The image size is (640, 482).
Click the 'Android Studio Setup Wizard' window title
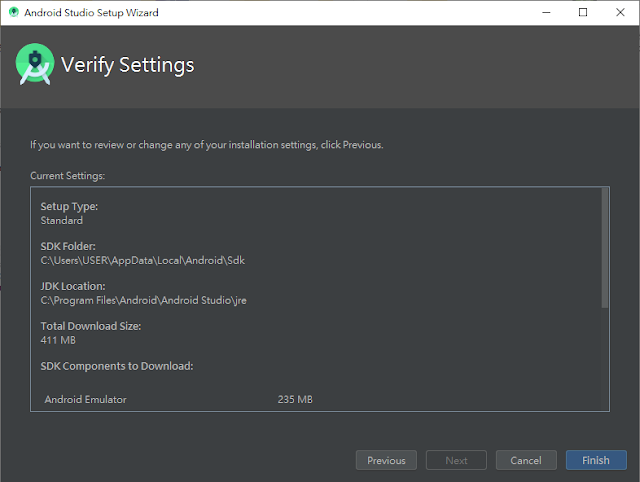91,13
